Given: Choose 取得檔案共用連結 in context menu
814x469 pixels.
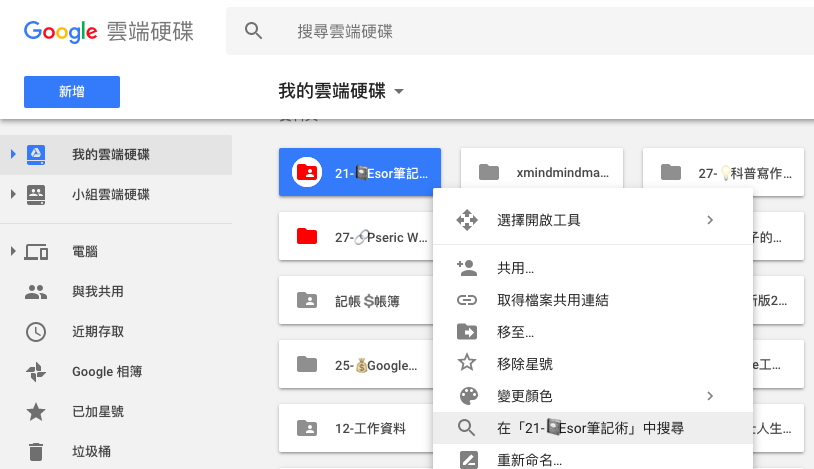Looking at the screenshot, I should tap(593, 300).
